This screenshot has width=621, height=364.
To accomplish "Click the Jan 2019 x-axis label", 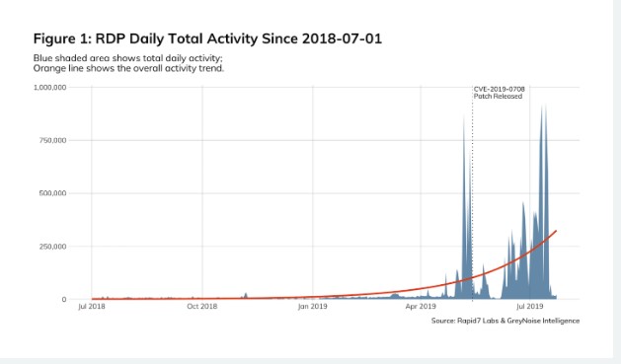I will 313,306.
